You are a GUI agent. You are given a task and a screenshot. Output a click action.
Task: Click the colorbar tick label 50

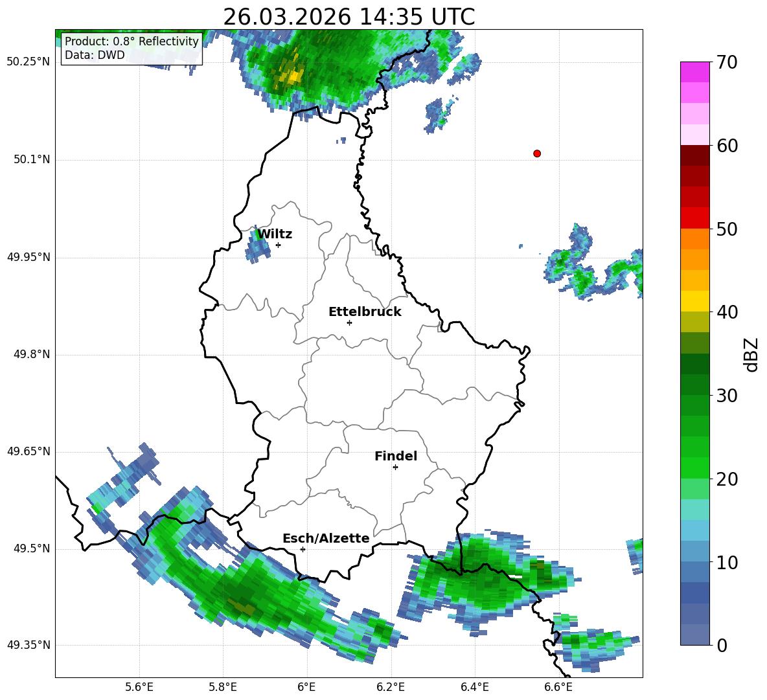coord(727,229)
